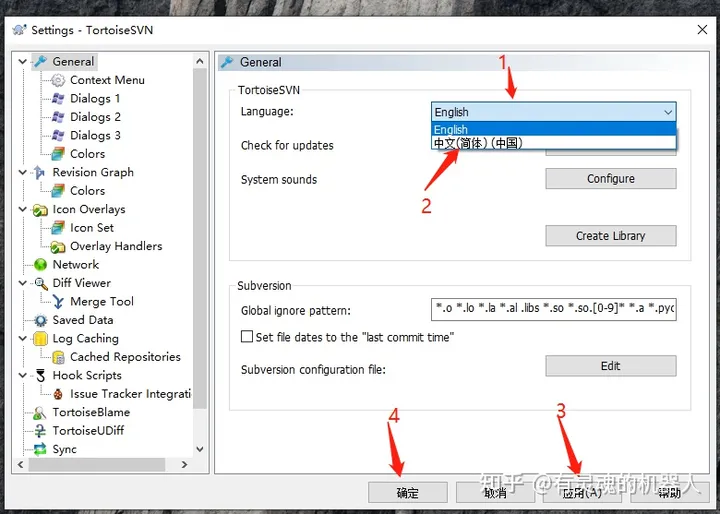Click the Configure system sounds button
This screenshot has height=514, width=720.
click(610, 179)
